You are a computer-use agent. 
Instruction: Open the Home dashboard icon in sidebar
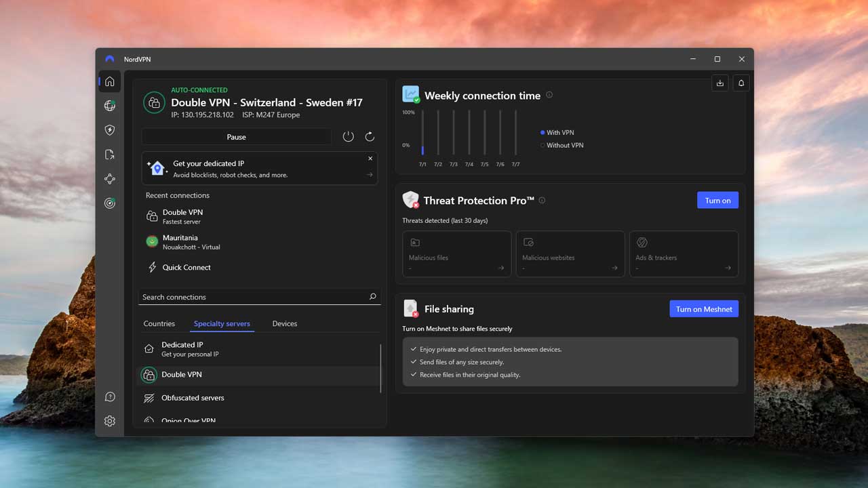pyautogui.click(x=110, y=81)
